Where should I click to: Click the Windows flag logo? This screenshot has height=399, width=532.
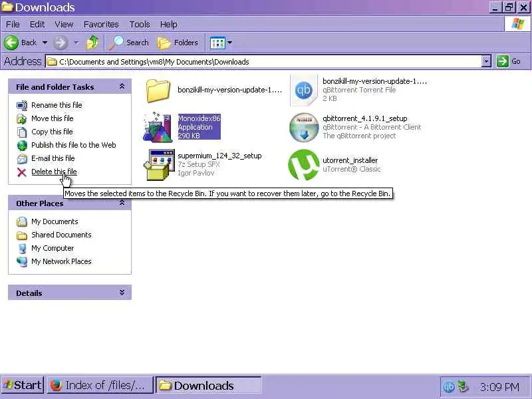[x=517, y=24]
